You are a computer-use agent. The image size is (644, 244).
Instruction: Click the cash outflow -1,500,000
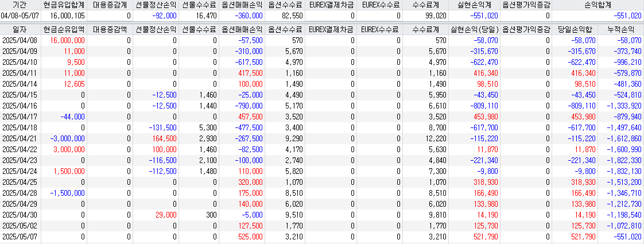tap(67, 193)
